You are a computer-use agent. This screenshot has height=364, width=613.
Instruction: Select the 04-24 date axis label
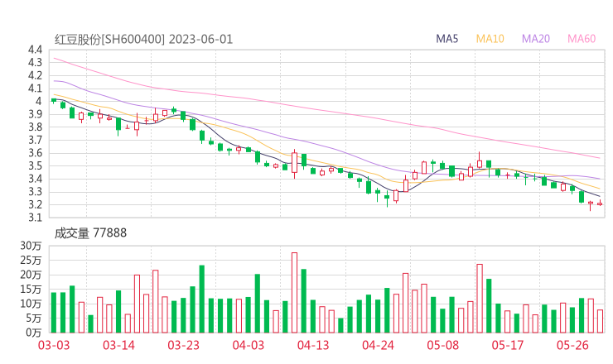click(x=378, y=346)
